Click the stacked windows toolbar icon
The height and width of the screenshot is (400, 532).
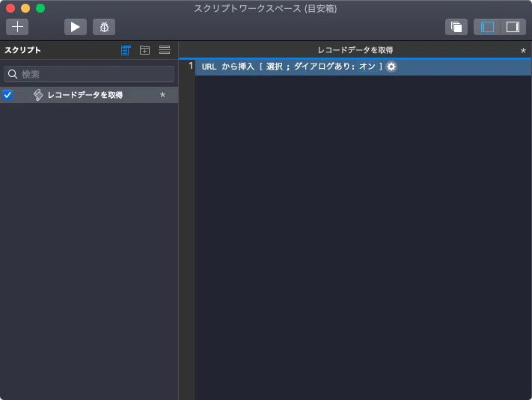[x=456, y=27]
